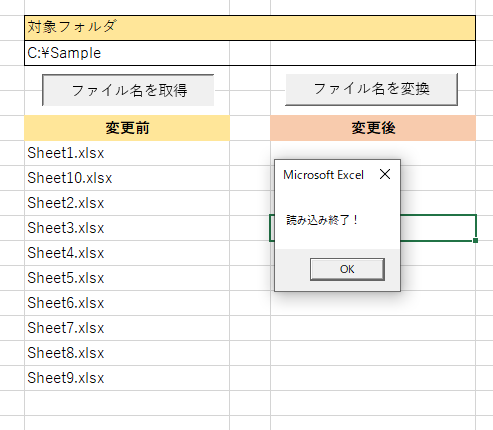Screen dimensions: 493x430
Task: Select the Sheet3.xlsx cell
Action: [127, 228]
